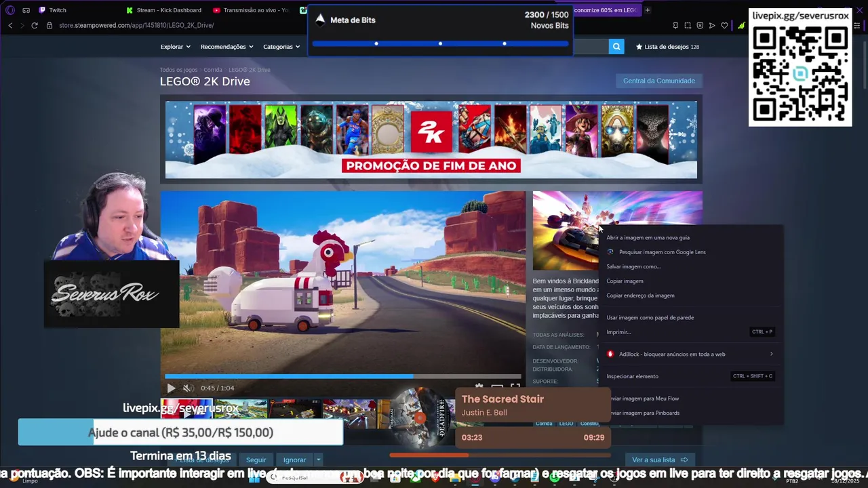Screen dimensions: 868x488
Task: Click the Windows Start button on taskbar
Action: [254, 478]
